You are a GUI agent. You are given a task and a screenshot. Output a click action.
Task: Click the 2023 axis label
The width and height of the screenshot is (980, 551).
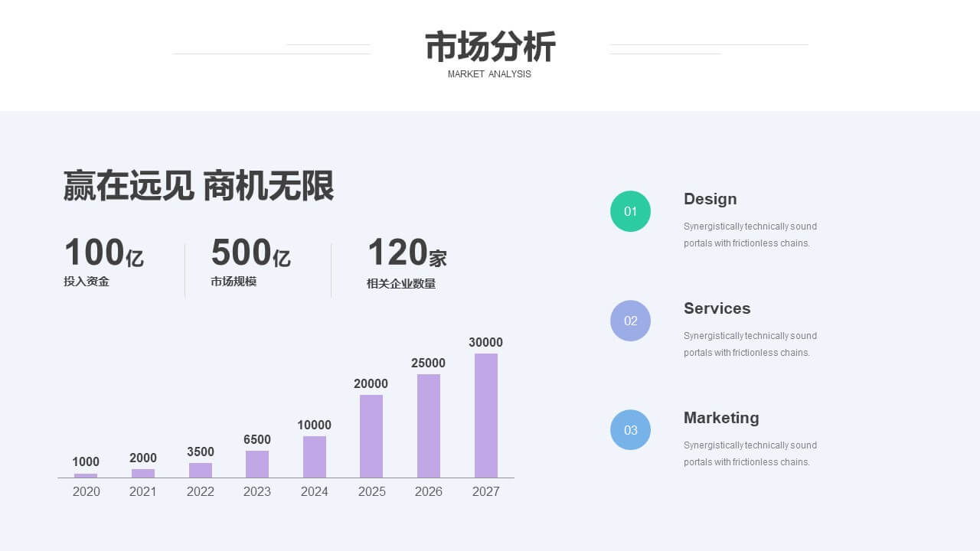(257, 491)
